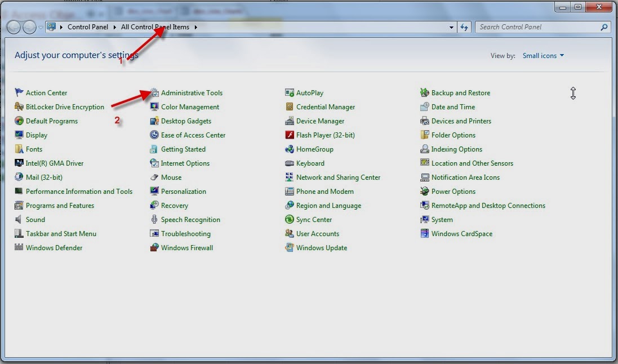The image size is (618, 364).
Task: Open the Personalization link
Action: [x=183, y=191]
